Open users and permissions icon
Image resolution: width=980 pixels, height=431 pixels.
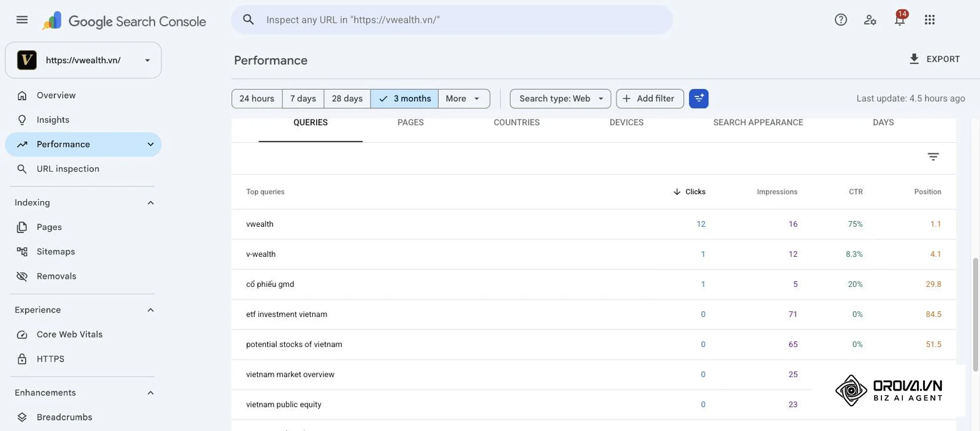pyautogui.click(x=870, y=20)
